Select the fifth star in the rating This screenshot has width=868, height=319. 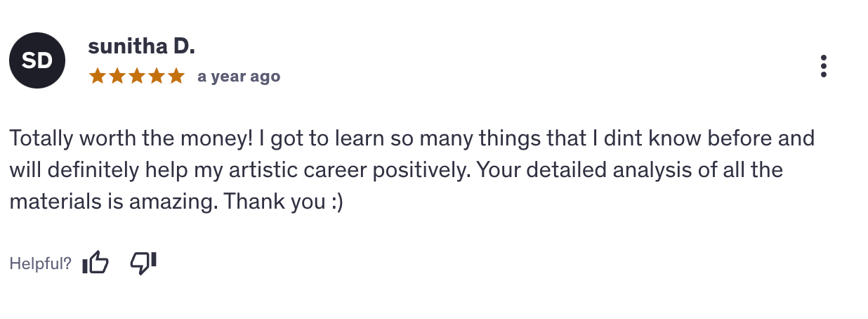click(x=176, y=76)
